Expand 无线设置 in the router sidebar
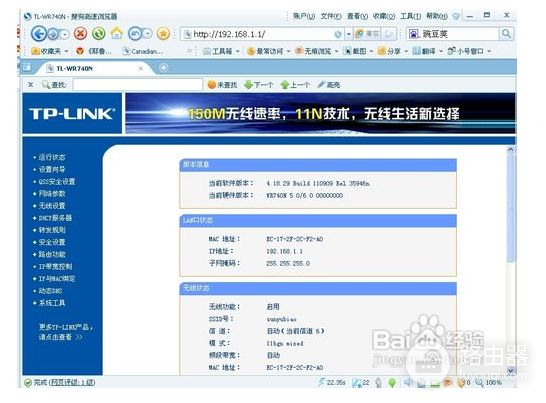546x403 pixels. [x=52, y=206]
